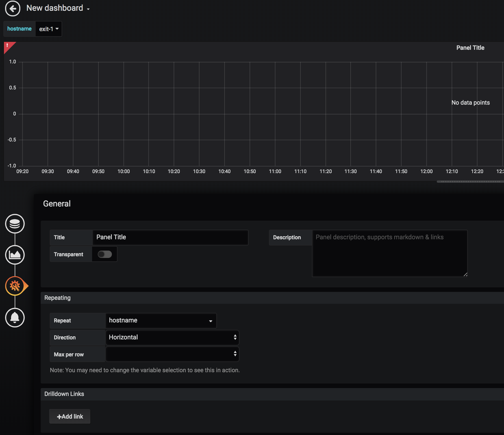Click the Panel Title header in graph
504x435 pixels.
click(470, 48)
